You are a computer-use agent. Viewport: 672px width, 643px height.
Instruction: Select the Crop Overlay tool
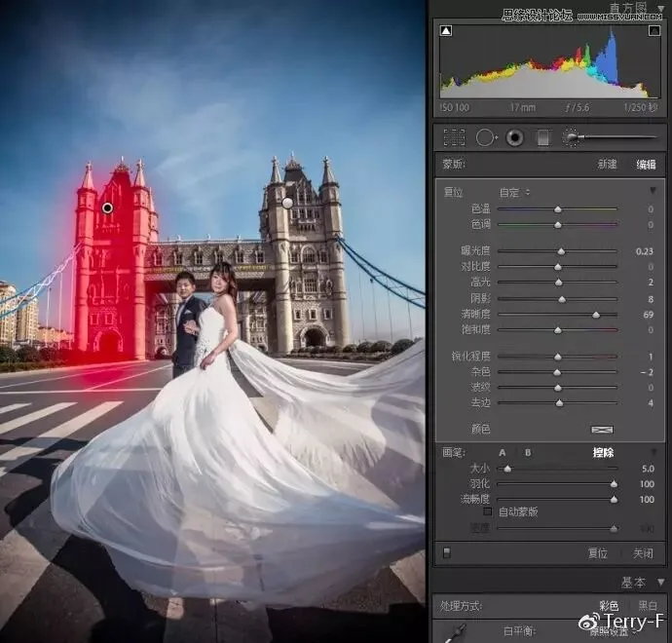pyautogui.click(x=454, y=137)
